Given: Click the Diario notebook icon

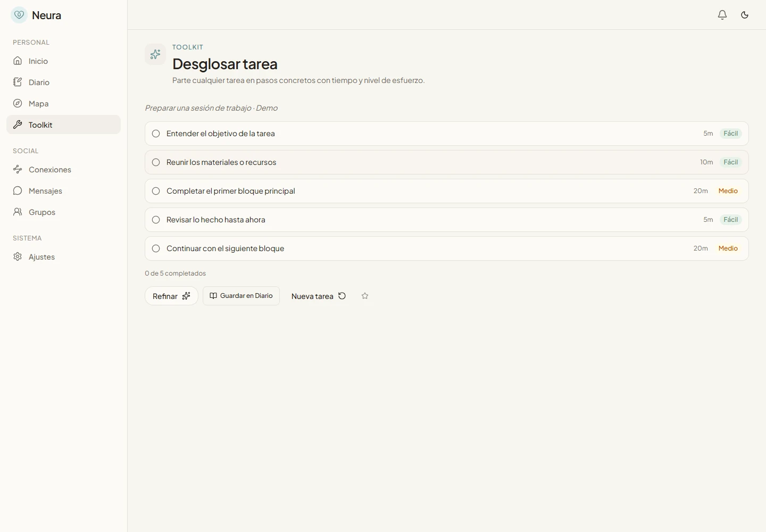Looking at the screenshot, I should point(18,82).
